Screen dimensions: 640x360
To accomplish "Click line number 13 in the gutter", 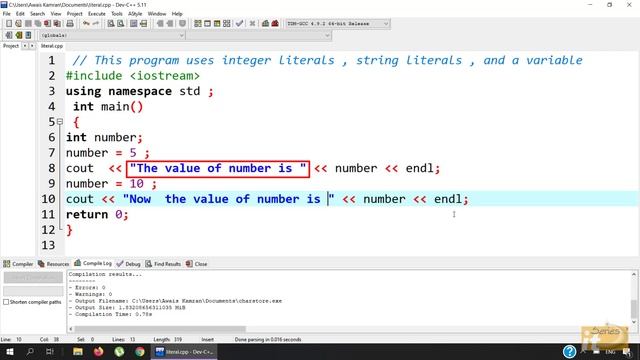I will coord(48,245).
